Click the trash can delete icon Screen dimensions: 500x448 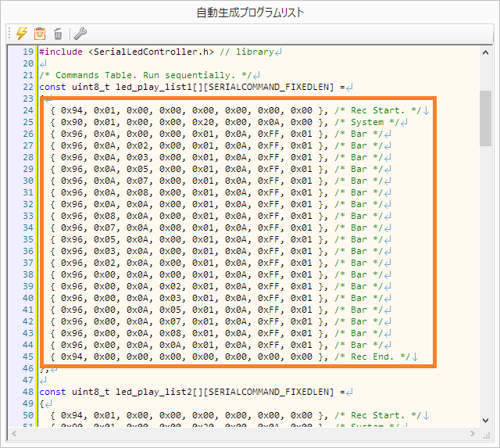58,34
